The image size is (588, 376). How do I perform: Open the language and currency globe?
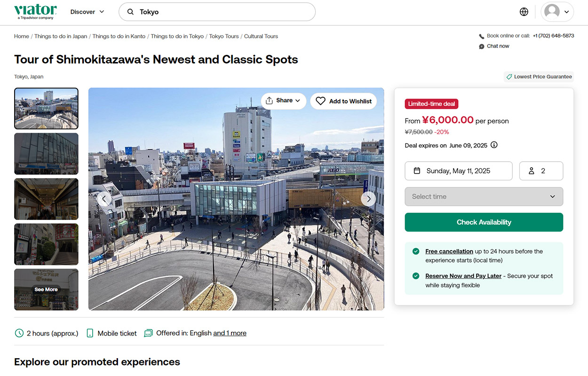point(524,12)
